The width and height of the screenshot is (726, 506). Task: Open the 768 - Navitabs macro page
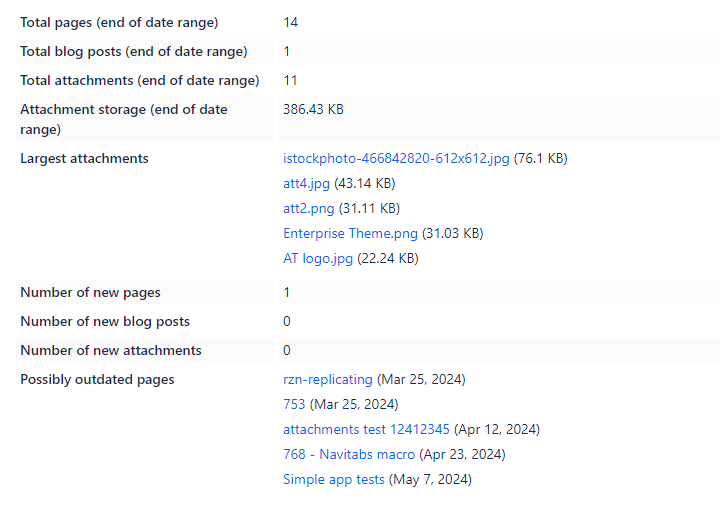click(349, 454)
